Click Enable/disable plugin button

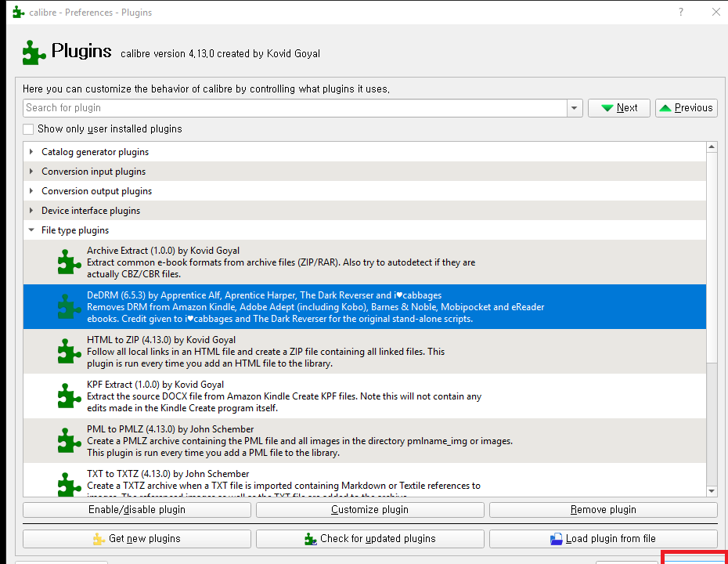pyautogui.click(x=137, y=510)
